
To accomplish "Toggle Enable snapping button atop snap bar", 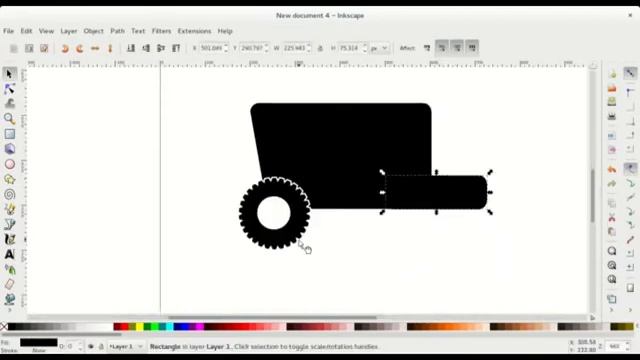I will click(x=630, y=73).
